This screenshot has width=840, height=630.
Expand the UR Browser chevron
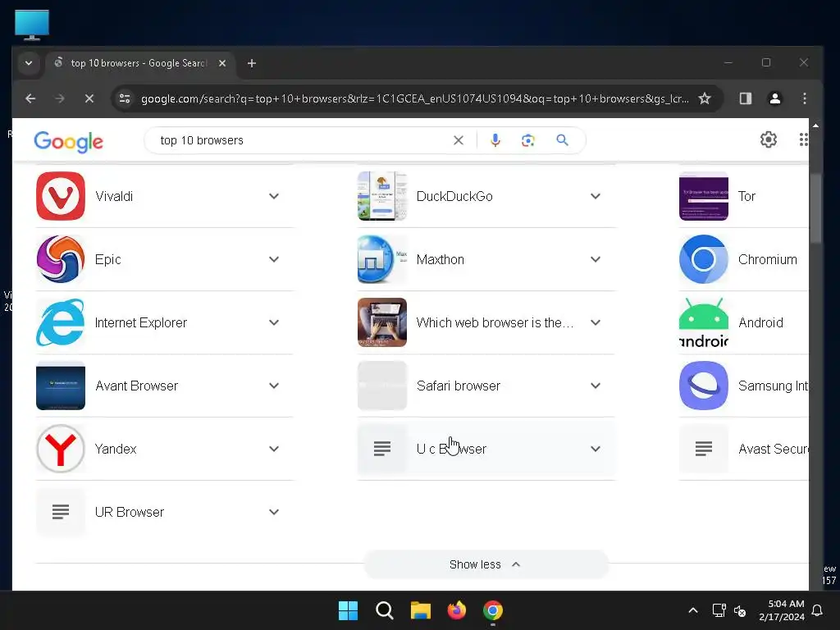(274, 512)
